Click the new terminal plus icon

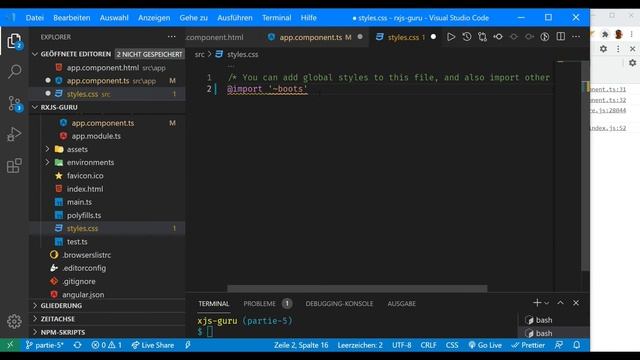[537, 303]
